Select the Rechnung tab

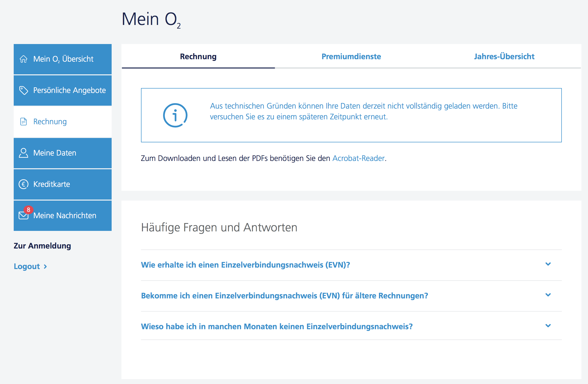(198, 56)
